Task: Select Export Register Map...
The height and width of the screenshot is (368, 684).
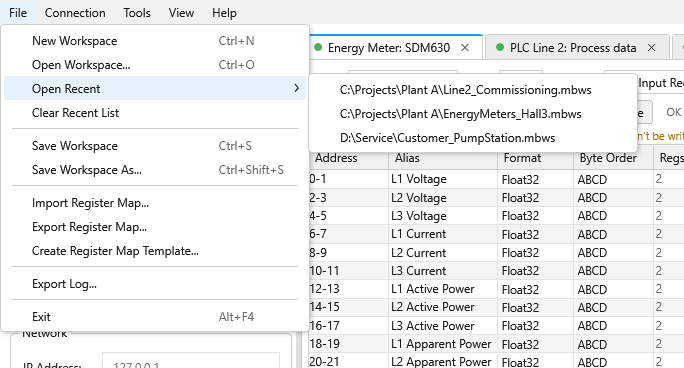Action: 155,227
